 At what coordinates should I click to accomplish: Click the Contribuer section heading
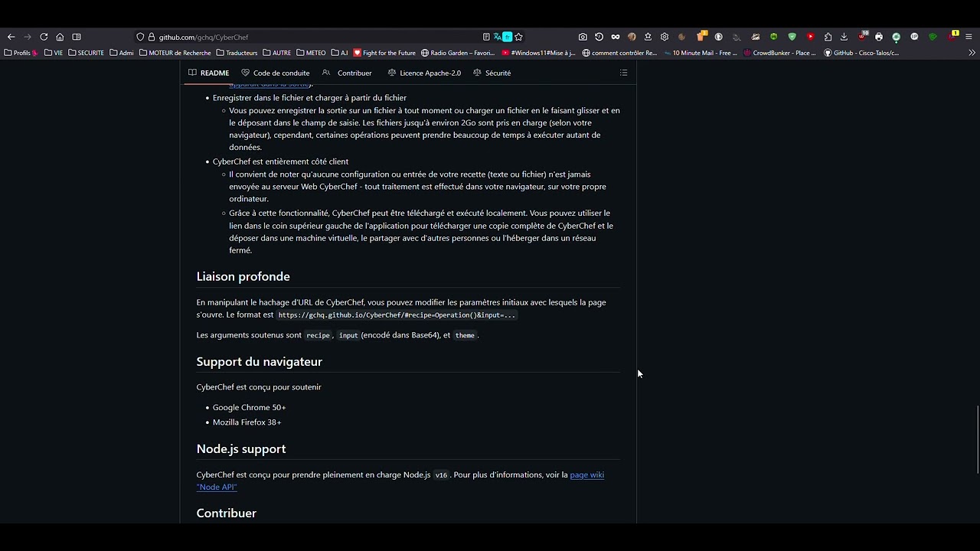[x=226, y=513]
